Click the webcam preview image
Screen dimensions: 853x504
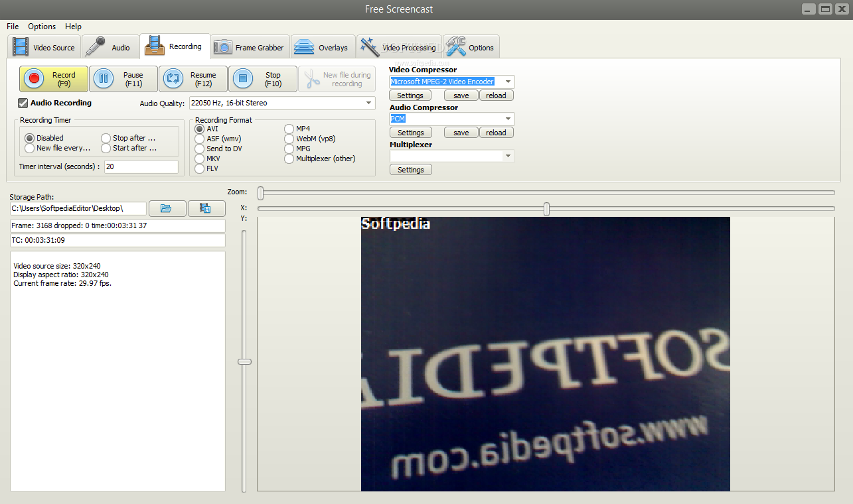545,354
